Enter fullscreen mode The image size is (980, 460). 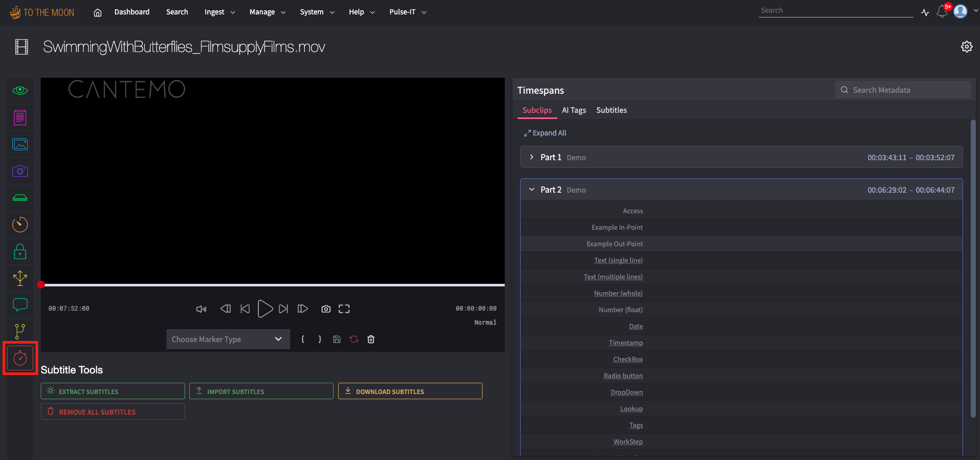coord(344,309)
